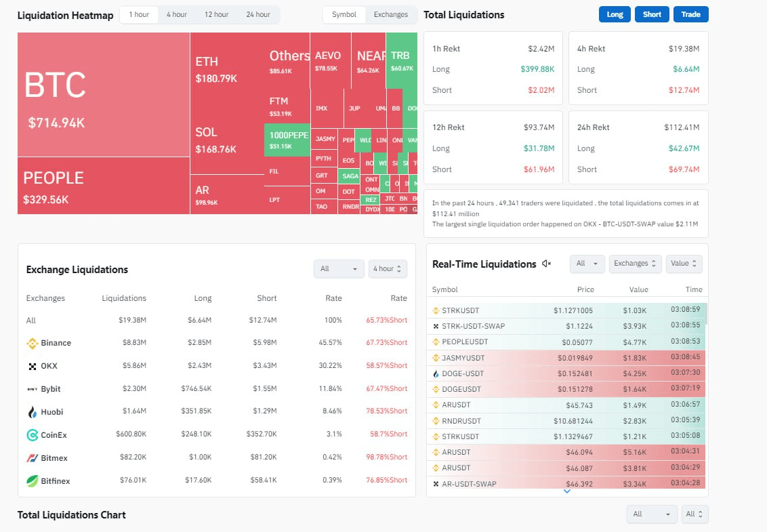Screen dimensions: 767x532
Task: Click the 'Symbol' column header in Real-Time Liquidations
Action: click(x=444, y=290)
